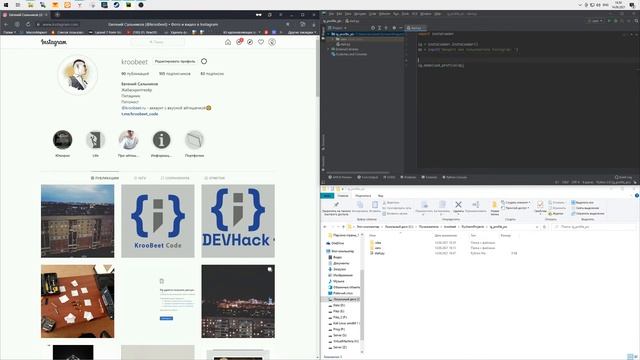Sort Explorer files by Name column header

pos(372,236)
